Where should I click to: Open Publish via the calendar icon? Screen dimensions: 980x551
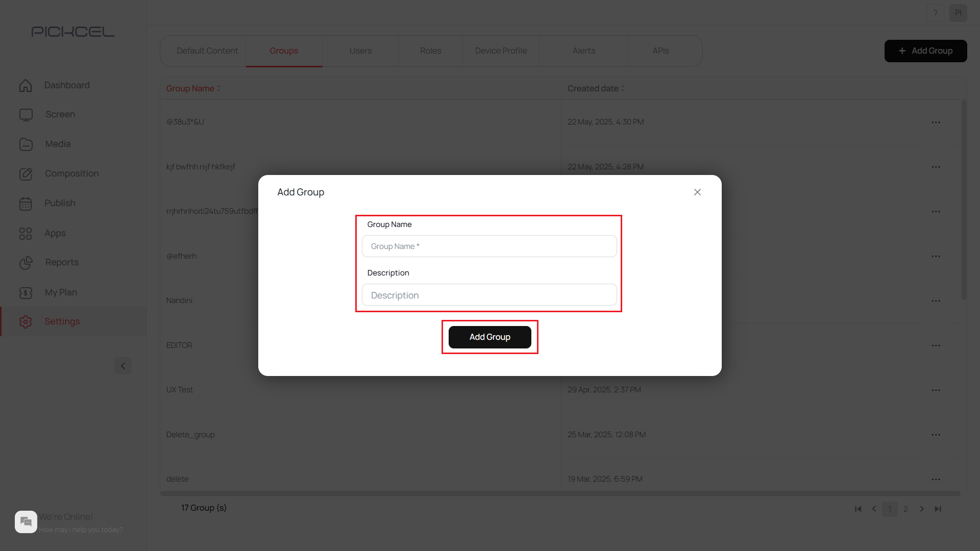pyautogui.click(x=26, y=203)
